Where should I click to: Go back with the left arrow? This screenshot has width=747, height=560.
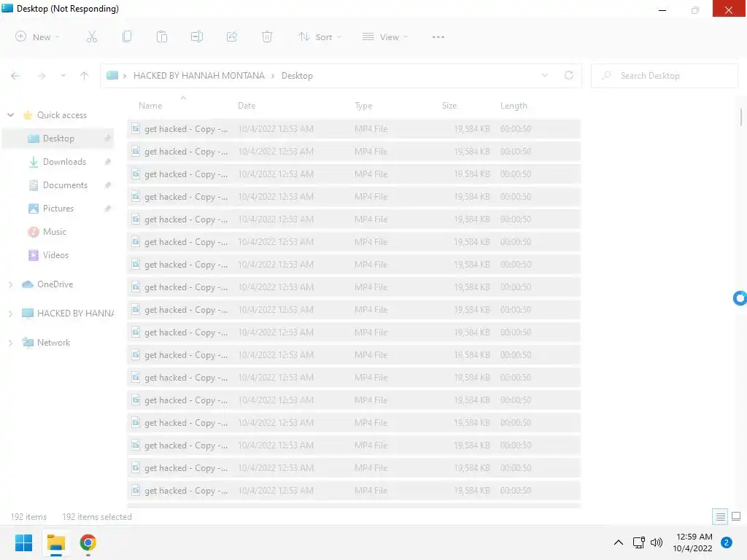(x=15, y=76)
